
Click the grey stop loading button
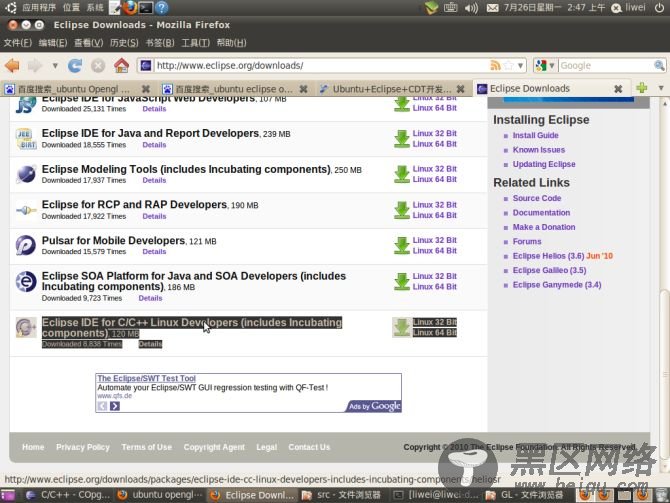(98, 65)
